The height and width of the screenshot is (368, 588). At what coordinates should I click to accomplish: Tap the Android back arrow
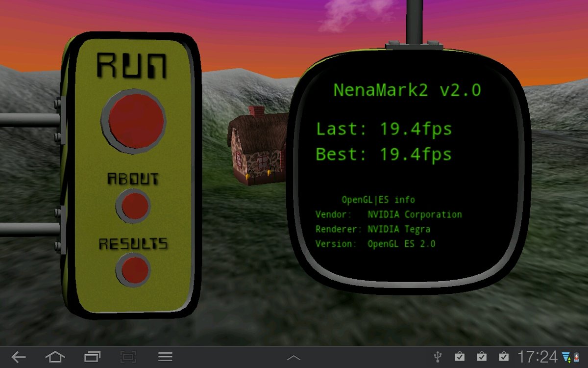coord(19,357)
